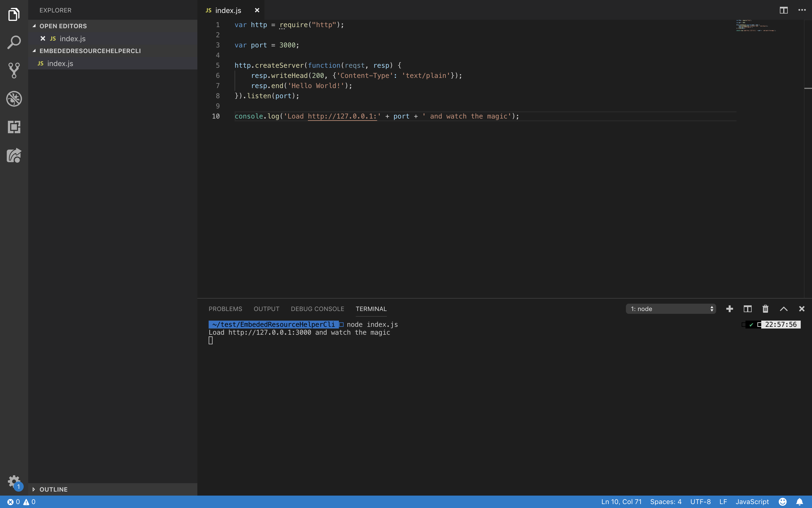Screen dimensions: 812x508
Task: Open the Extensions view
Action: coord(14,127)
